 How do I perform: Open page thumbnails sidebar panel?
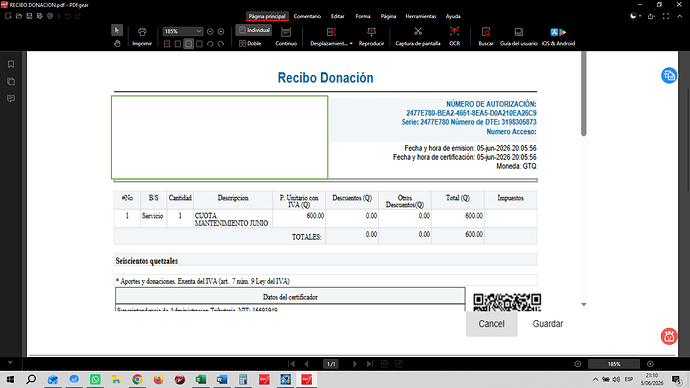click(11, 81)
